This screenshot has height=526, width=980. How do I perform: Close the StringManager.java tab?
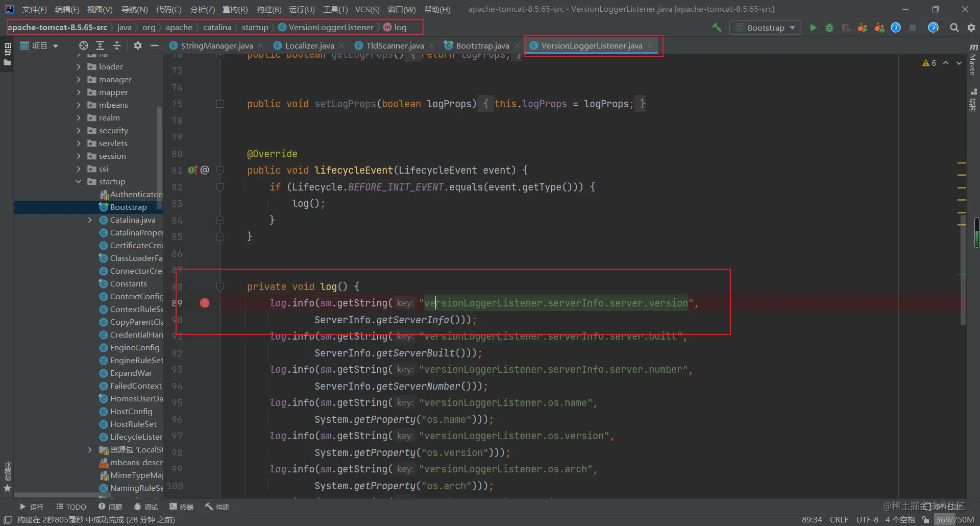(260, 45)
